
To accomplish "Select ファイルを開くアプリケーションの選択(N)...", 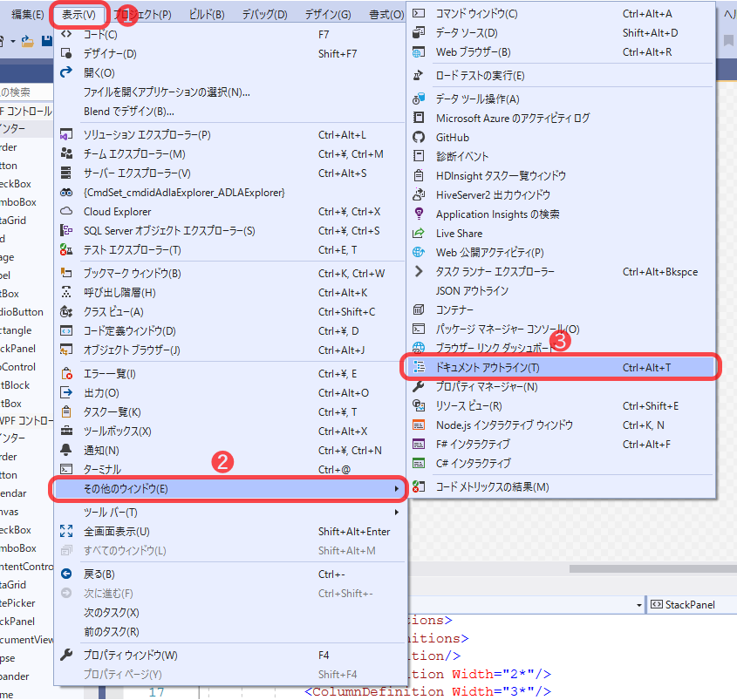I will coord(230,92).
